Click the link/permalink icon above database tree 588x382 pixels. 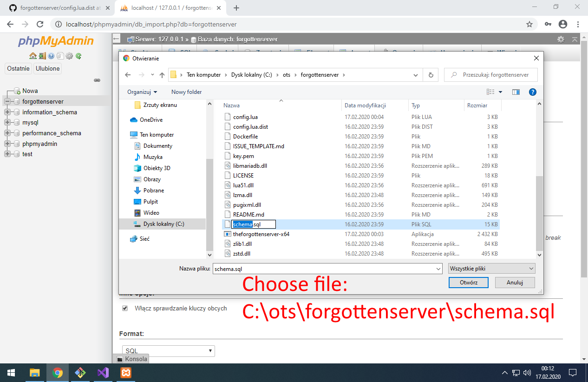(x=97, y=80)
